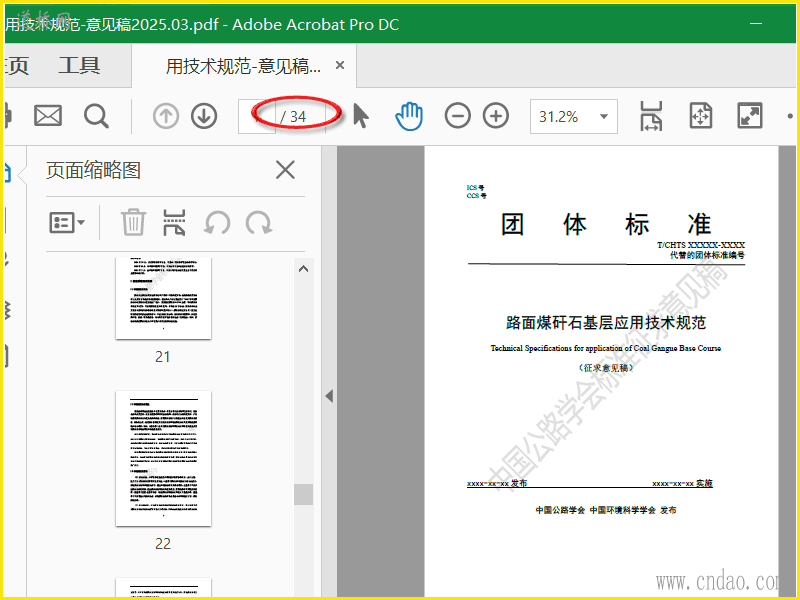Image resolution: width=800 pixels, height=600 pixels.
Task: Click the email envelope icon
Action: [48, 116]
